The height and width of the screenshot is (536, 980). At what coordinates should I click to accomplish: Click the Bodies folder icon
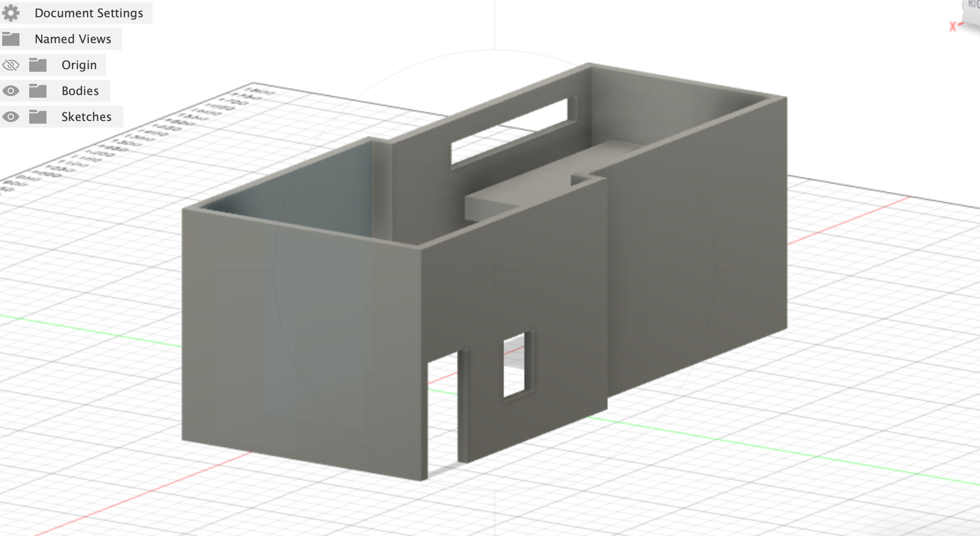pos(38,91)
